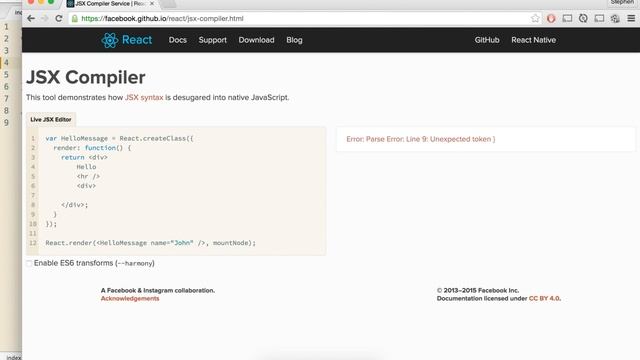Viewport: 640px width, 360px height.
Task: Open the Support navigation item
Action: (213, 40)
